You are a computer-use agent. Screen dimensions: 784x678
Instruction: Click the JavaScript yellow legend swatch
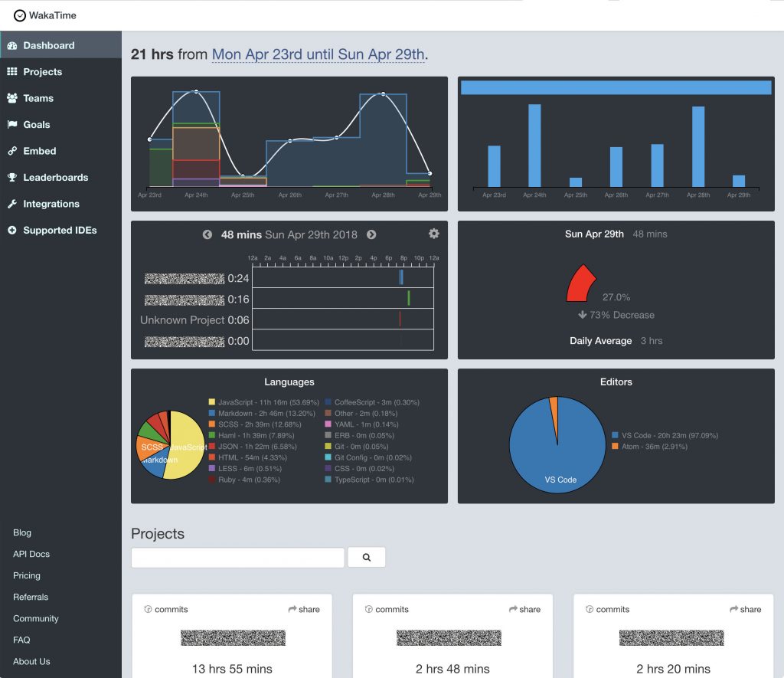click(x=212, y=401)
